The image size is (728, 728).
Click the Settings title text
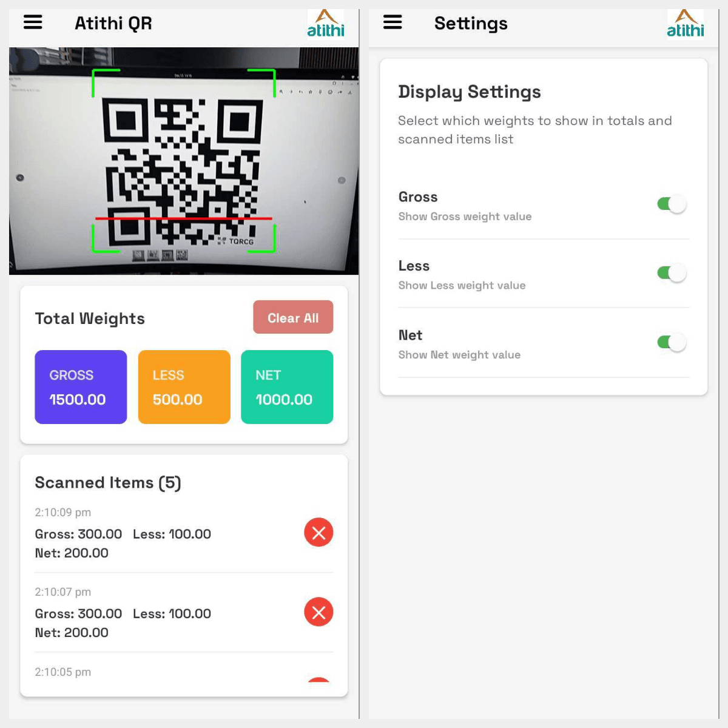click(471, 24)
